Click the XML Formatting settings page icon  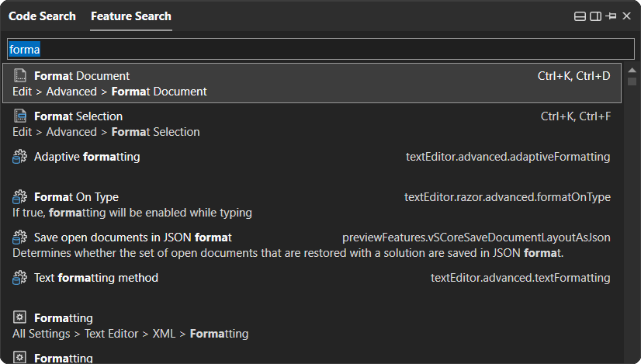[x=20, y=318]
